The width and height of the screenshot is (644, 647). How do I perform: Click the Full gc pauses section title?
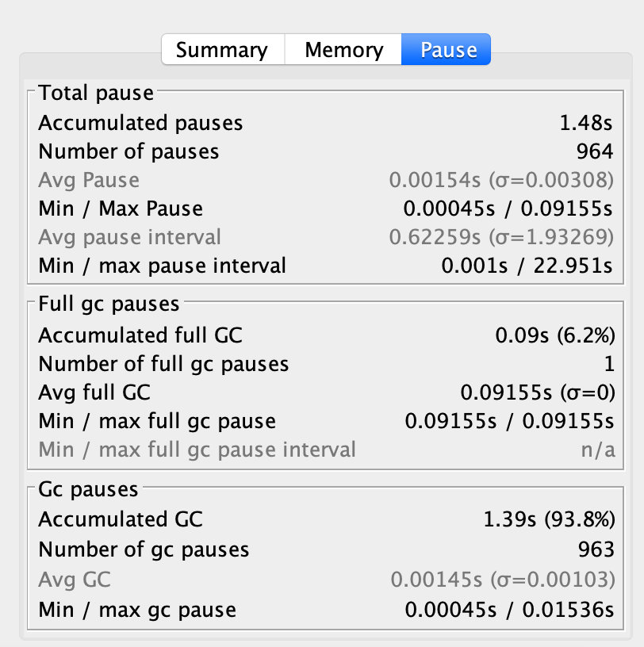point(109,304)
